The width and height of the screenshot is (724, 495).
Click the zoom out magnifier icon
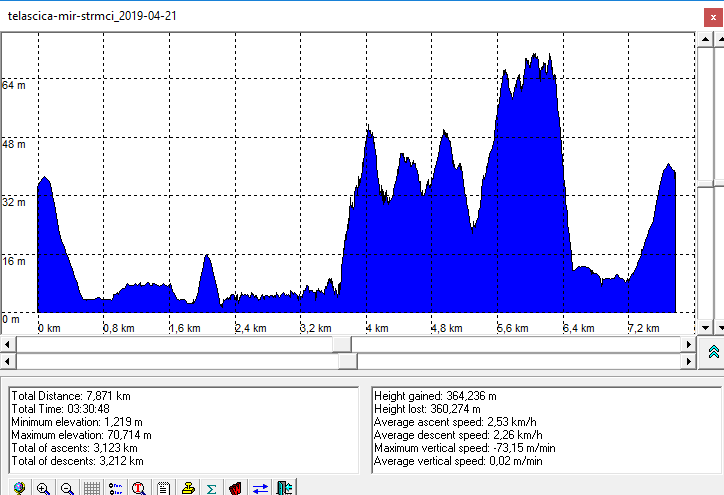coord(67,488)
